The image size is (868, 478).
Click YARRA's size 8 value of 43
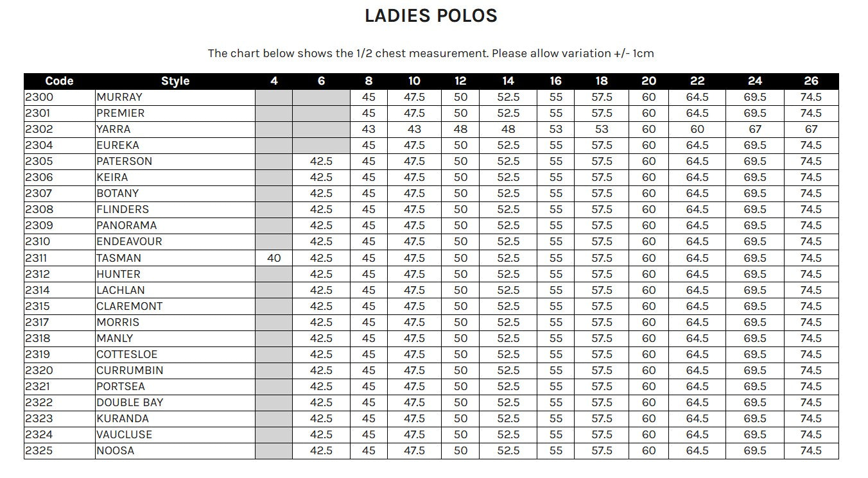pyautogui.click(x=369, y=129)
